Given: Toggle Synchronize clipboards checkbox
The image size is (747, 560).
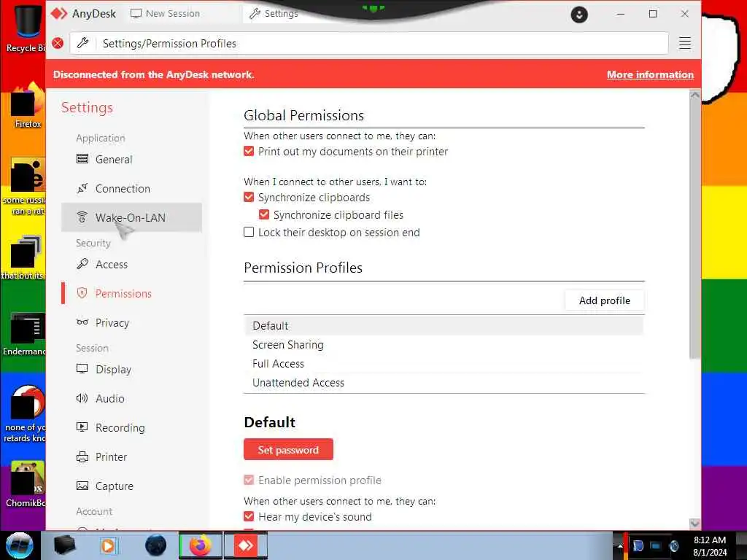Looking at the screenshot, I should tap(249, 197).
